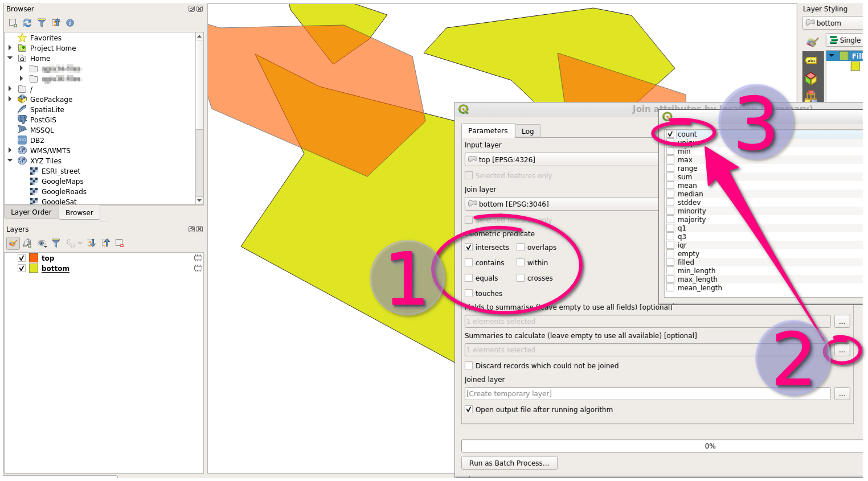Screen dimensions: 868x481
Task: Collapse all items in the Browser panel
Action: (x=57, y=23)
